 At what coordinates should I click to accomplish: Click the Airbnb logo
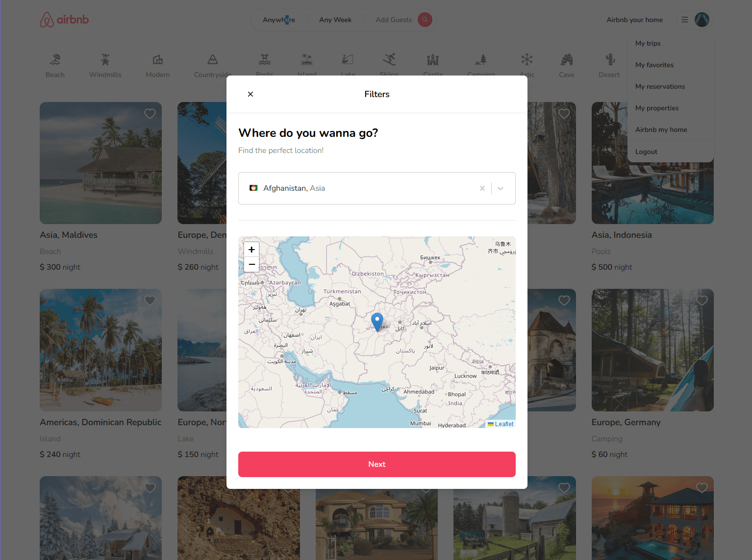64,20
